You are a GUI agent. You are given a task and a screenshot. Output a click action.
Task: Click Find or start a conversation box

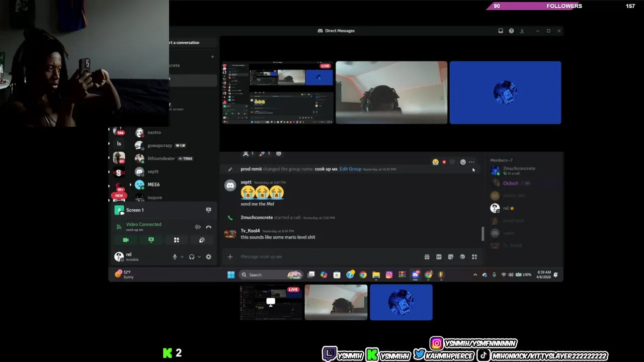click(194, 42)
